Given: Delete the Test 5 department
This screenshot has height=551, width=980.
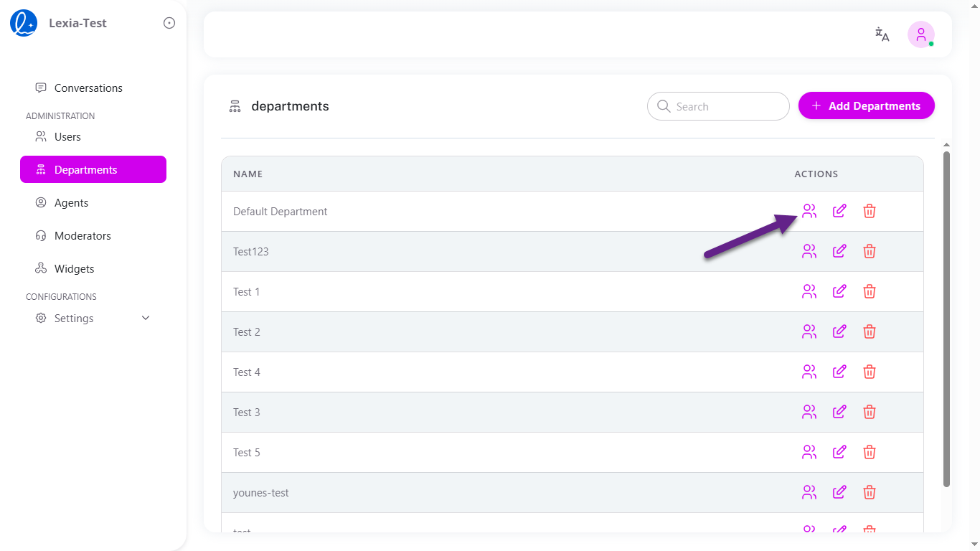Looking at the screenshot, I should coord(869,452).
